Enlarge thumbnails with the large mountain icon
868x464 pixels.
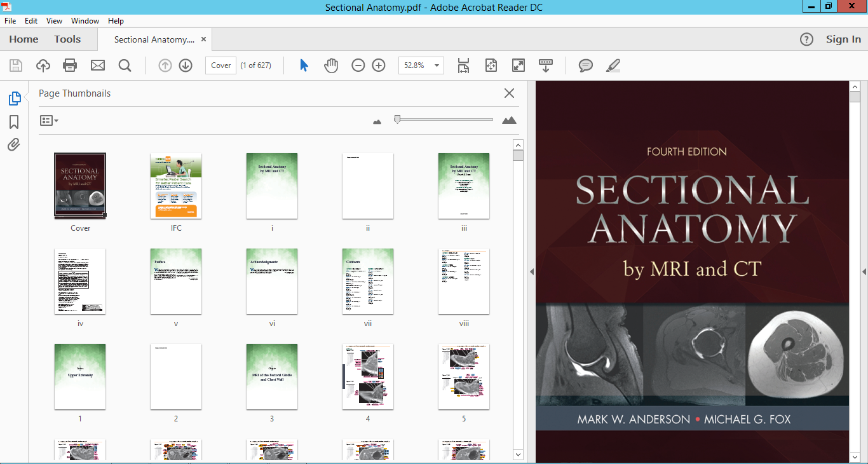(509, 120)
